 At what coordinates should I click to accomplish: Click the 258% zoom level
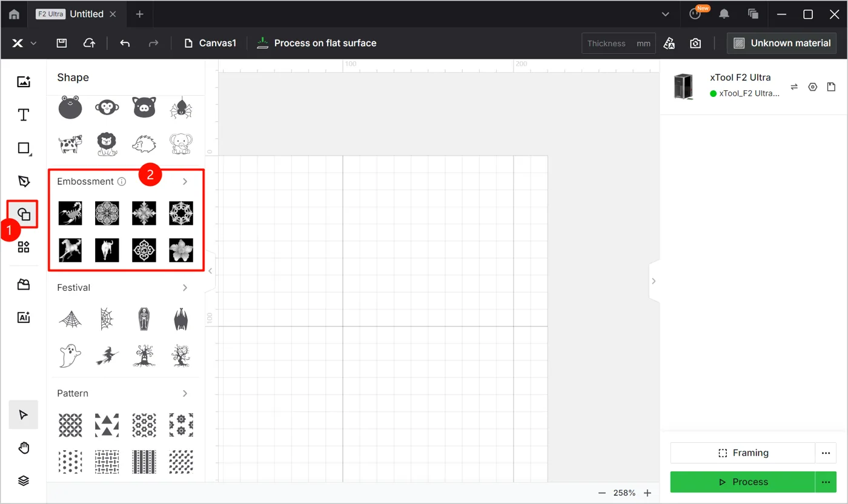tap(624, 493)
